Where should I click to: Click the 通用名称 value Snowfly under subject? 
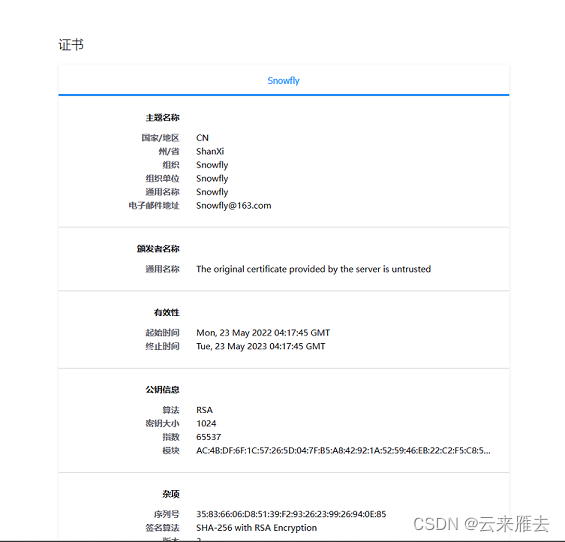(x=212, y=192)
